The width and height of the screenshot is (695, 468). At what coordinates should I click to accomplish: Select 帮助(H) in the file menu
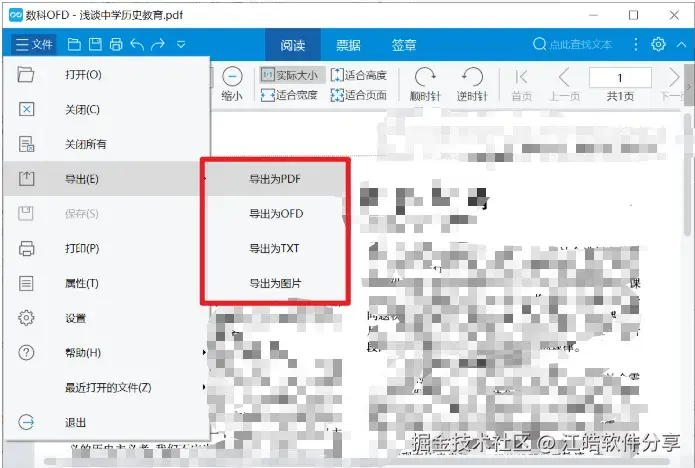coord(106,353)
